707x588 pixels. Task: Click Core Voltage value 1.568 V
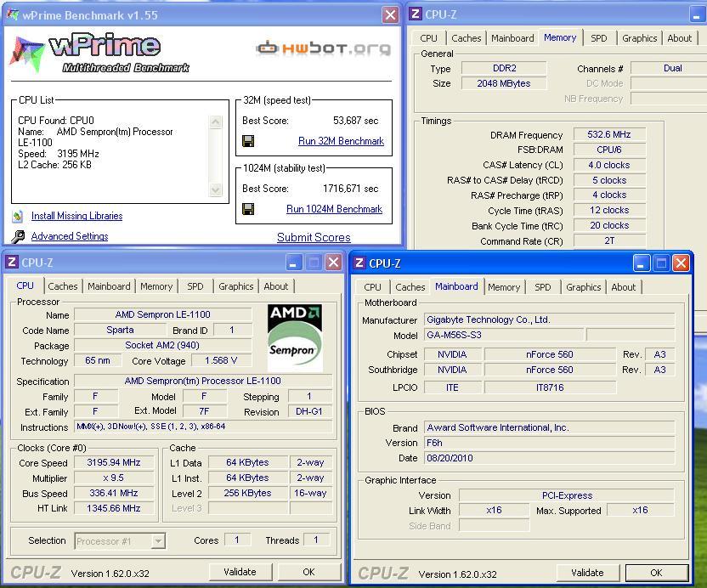pyautogui.click(x=221, y=361)
